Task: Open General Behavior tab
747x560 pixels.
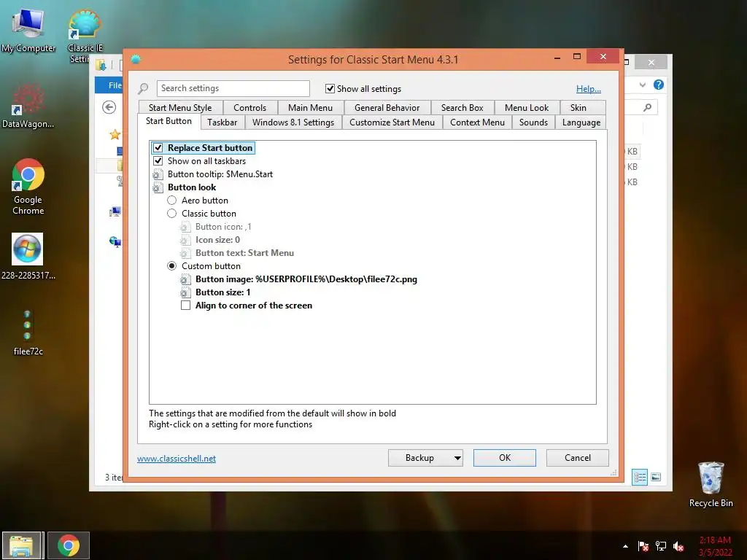Action: 387,108
